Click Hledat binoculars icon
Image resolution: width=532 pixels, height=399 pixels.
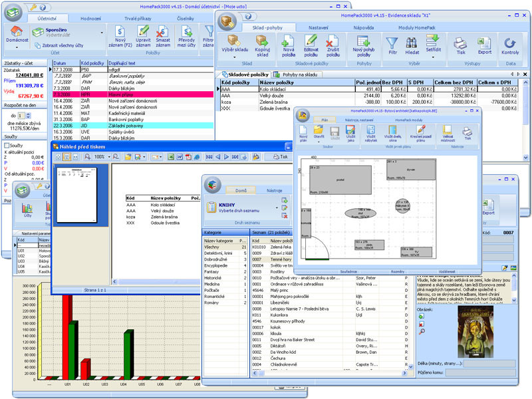[x=412, y=43]
